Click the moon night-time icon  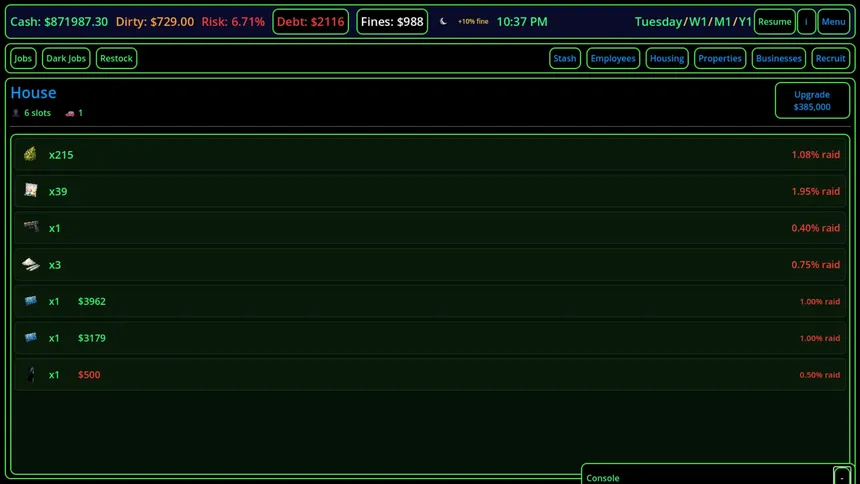443,22
